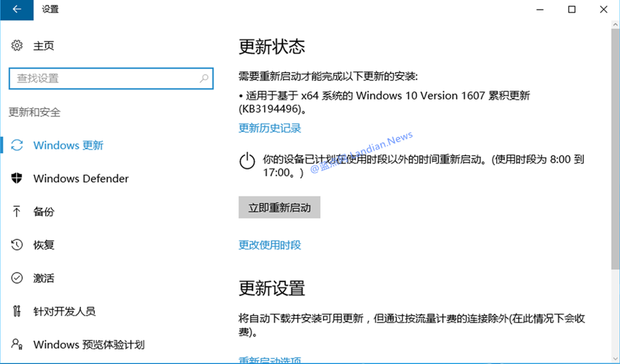Click the 恢复 history clock icon
The height and width of the screenshot is (364, 620).
click(x=17, y=245)
